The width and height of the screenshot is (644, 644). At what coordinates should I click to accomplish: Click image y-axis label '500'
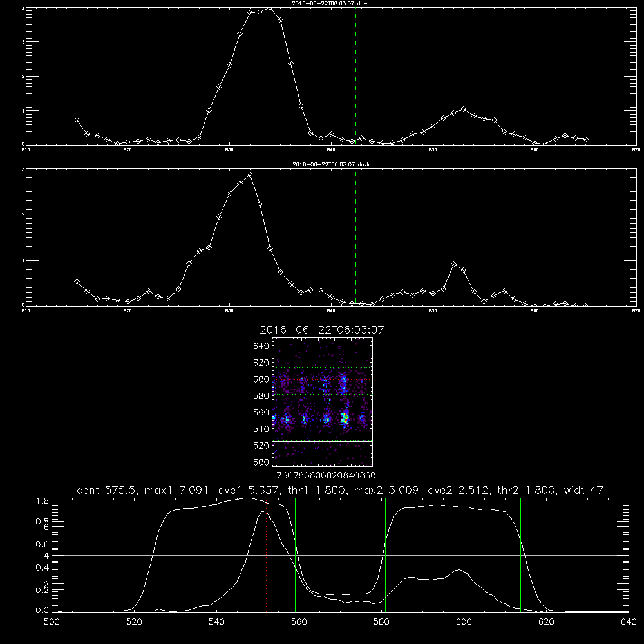(261, 462)
